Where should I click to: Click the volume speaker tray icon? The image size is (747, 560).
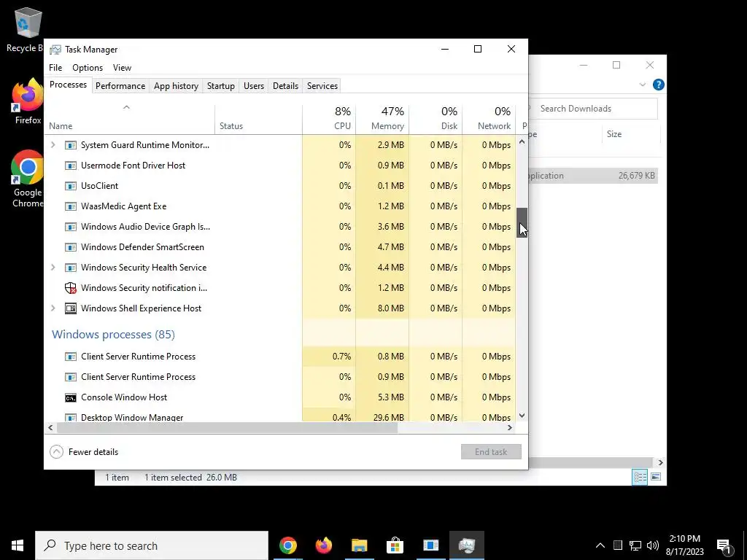(x=653, y=545)
